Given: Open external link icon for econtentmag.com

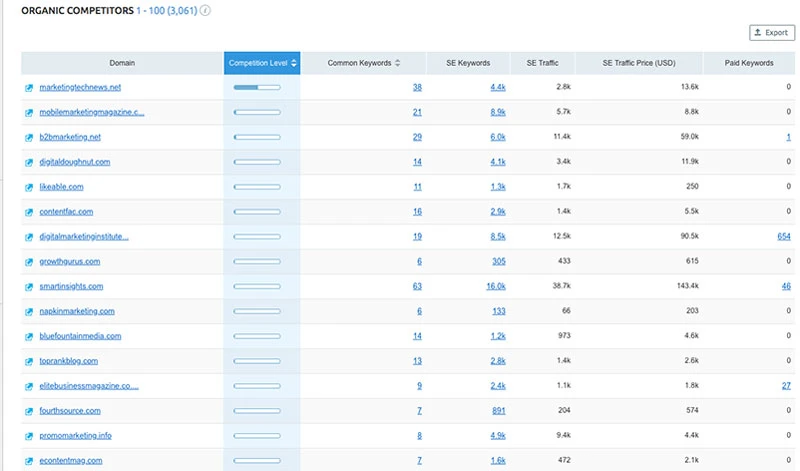Looking at the screenshot, I should [x=29, y=461].
